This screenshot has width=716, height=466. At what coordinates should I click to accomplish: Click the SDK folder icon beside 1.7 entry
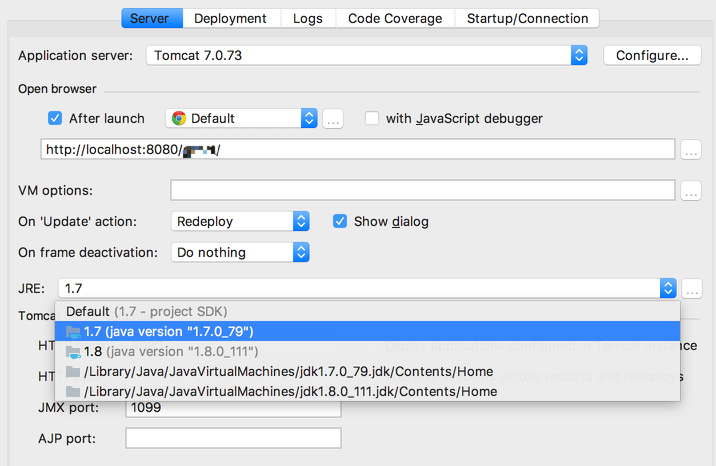(x=73, y=332)
